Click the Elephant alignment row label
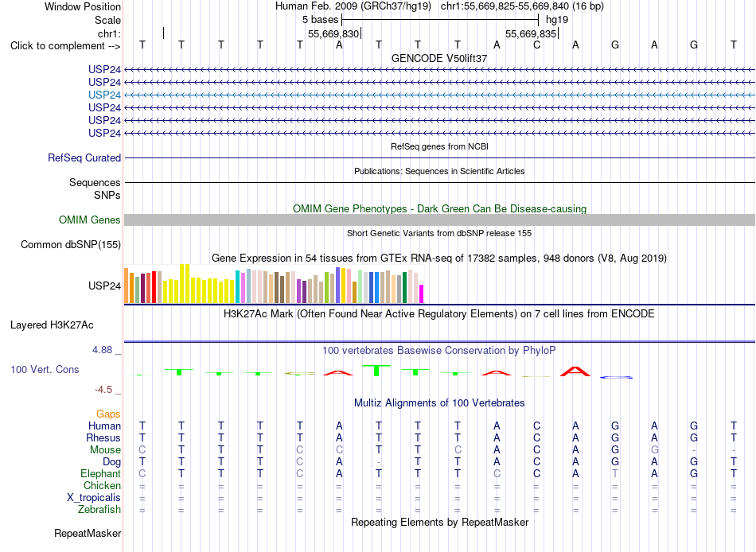The image size is (756, 552). tap(100, 474)
